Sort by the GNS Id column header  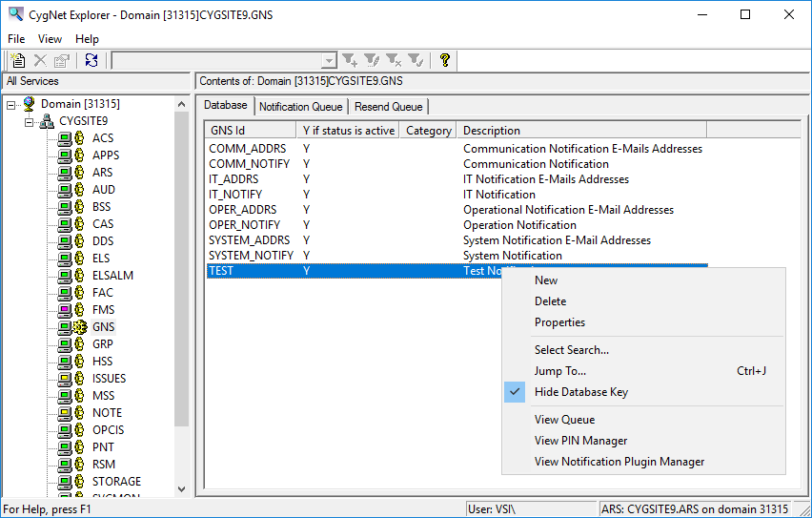coord(251,131)
